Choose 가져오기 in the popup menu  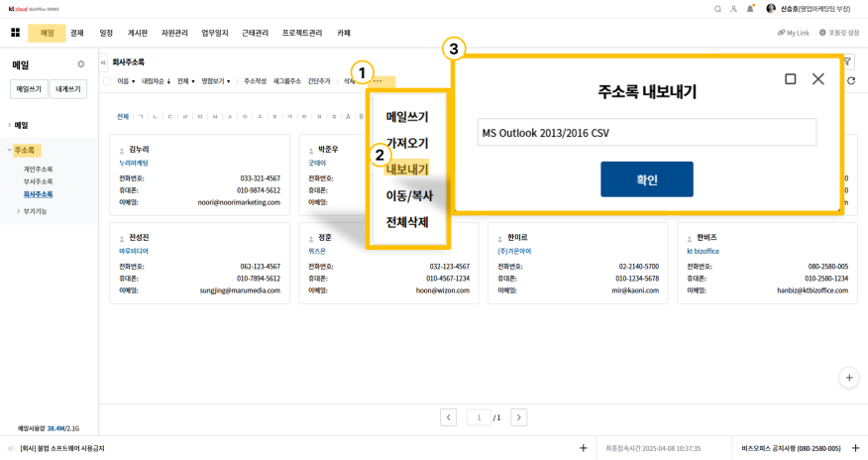tap(407, 143)
